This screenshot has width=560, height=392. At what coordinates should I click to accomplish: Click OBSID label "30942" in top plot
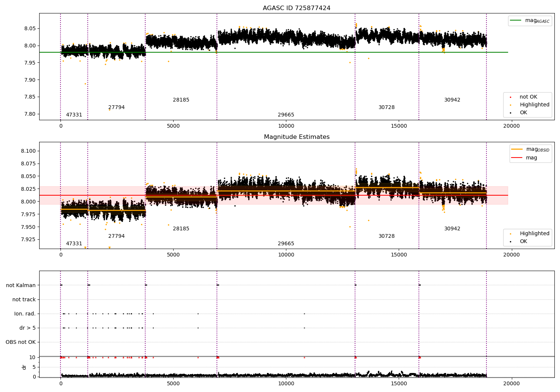[452, 100]
